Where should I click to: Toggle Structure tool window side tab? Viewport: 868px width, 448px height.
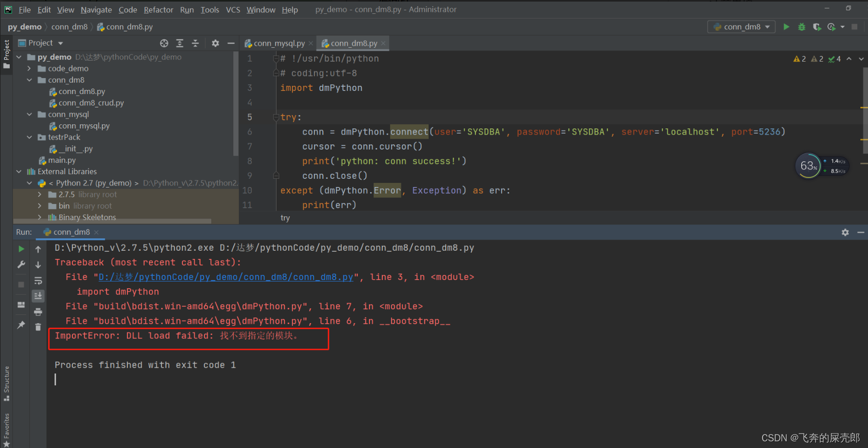(6, 383)
